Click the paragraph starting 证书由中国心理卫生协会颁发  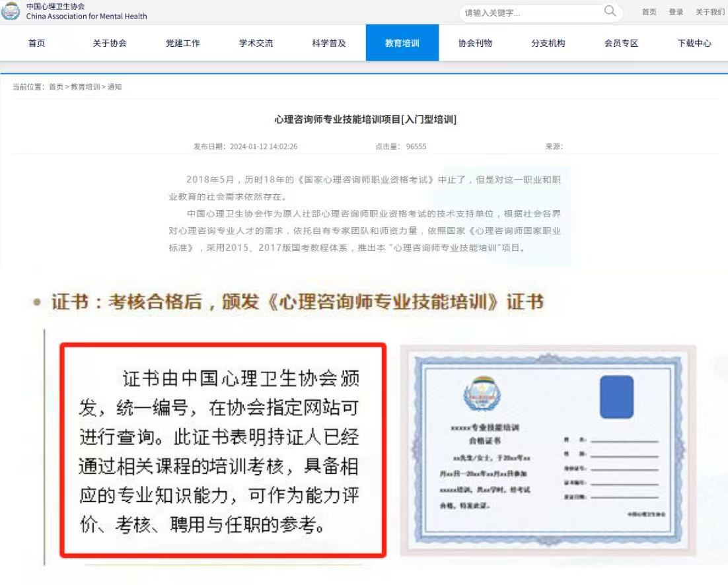[x=219, y=452]
